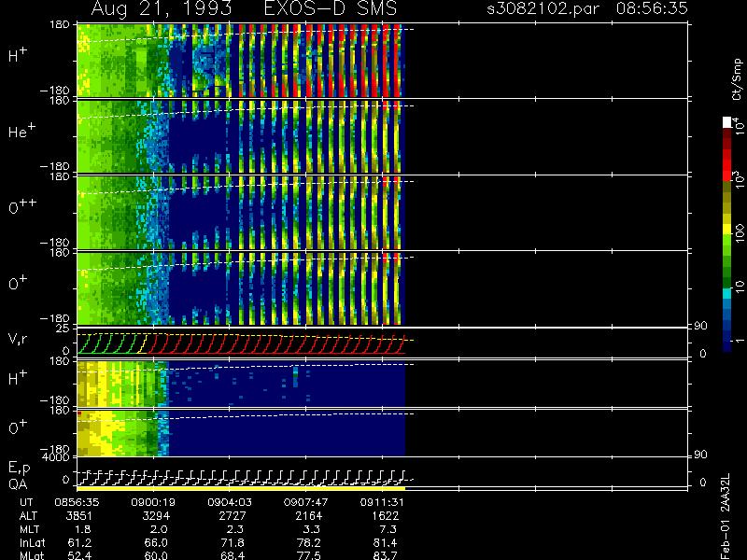Screen dimensions: 747x560
Task: Select the "EXOS-D SMS" title text
Action: click(331, 8)
